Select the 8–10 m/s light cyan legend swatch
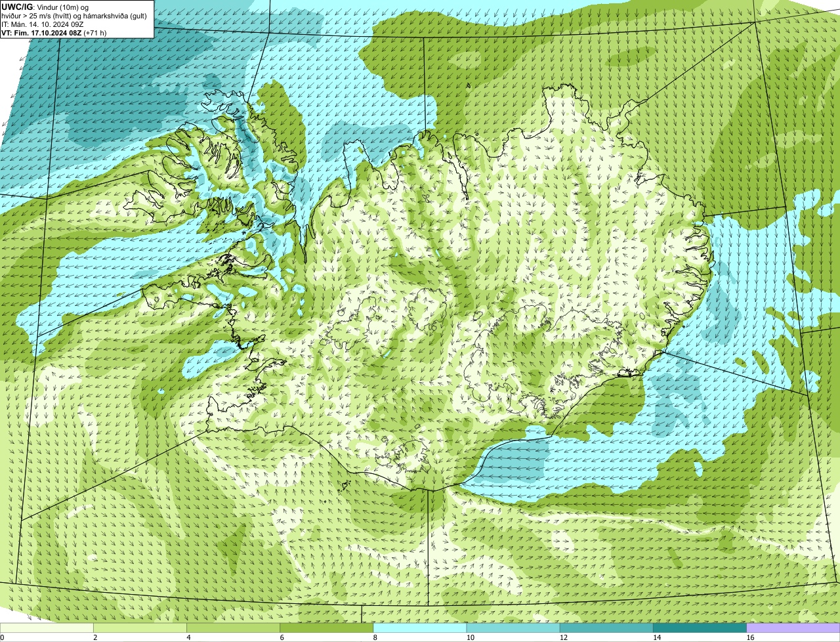840x642 pixels. (420, 628)
